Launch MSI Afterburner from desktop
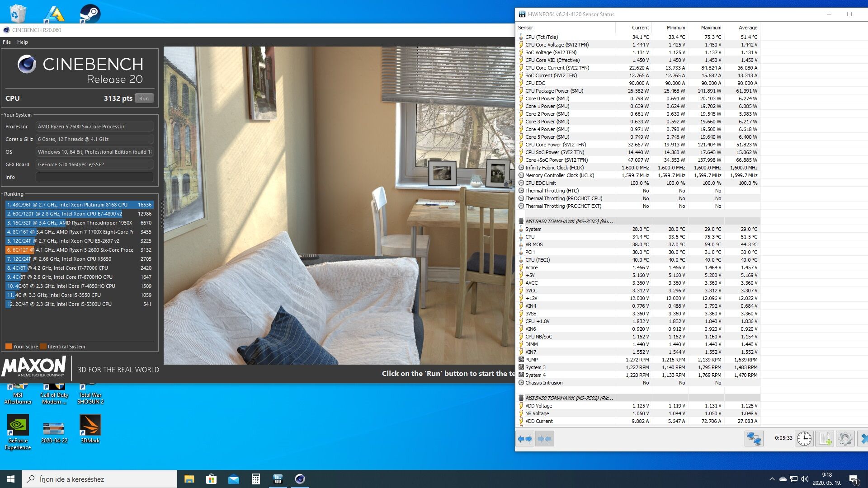 pos(18,394)
